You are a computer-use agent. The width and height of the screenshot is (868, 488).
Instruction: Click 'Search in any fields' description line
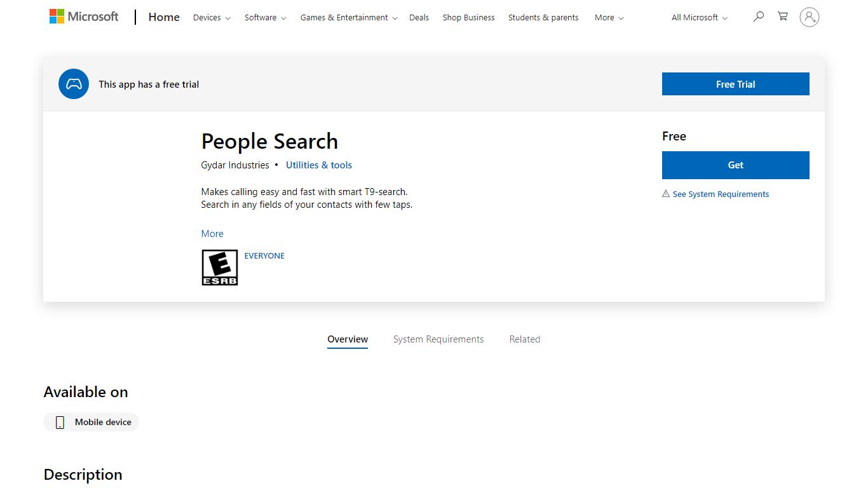point(307,205)
